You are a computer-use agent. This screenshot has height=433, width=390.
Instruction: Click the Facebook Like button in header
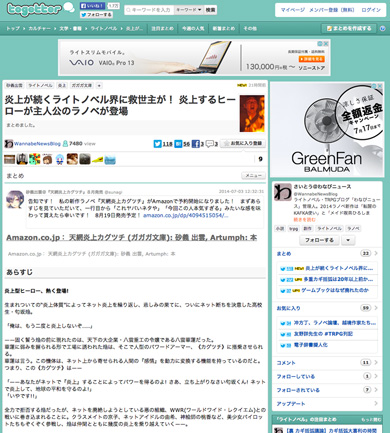pos(92,6)
